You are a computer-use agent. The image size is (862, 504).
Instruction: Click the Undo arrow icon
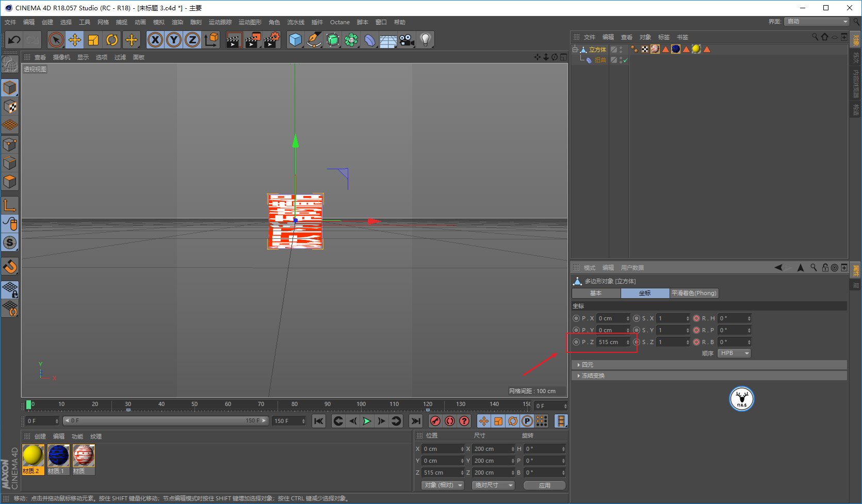coord(14,40)
